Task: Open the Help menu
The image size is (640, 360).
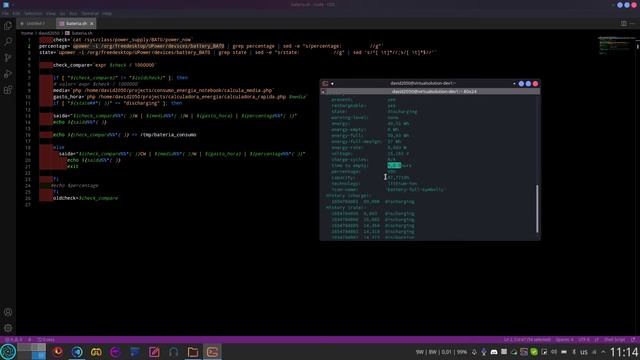Action: coord(107,13)
